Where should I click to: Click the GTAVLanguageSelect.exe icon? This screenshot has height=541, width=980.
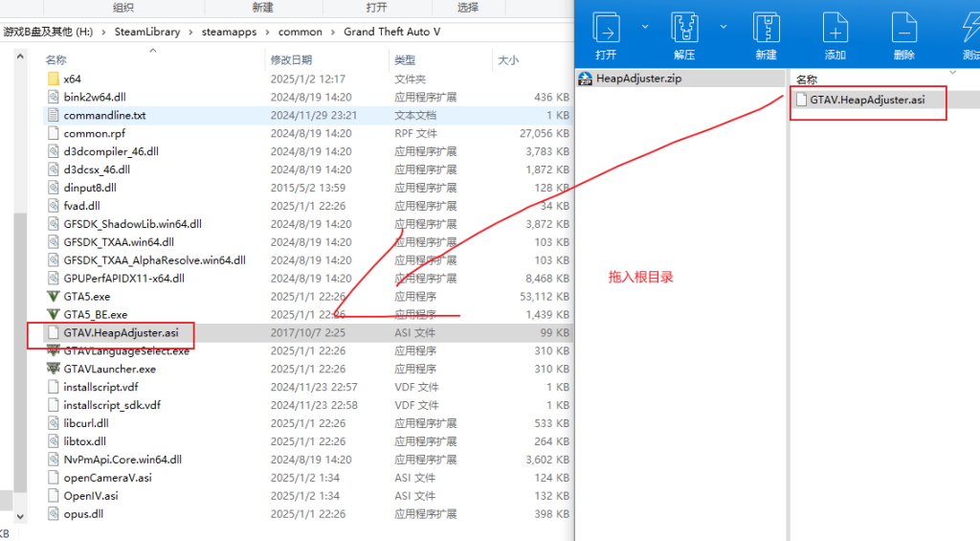click(x=54, y=350)
